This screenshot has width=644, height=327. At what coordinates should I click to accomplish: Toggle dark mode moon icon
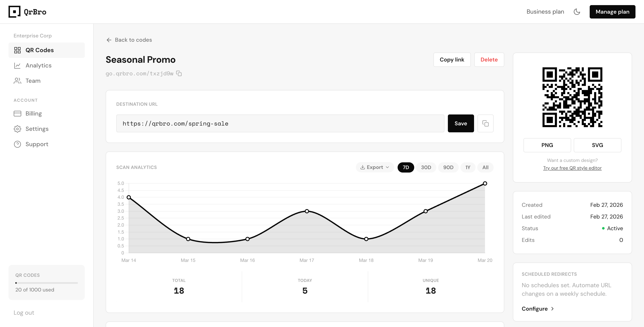click(577, 12)
